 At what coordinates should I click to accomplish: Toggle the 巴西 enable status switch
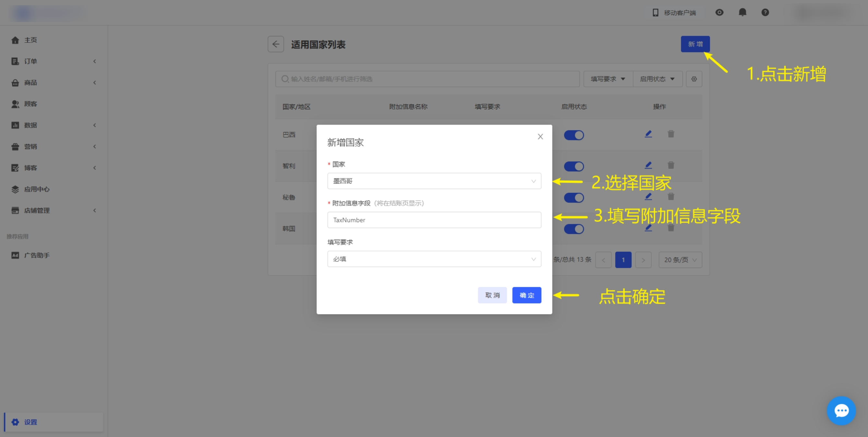[x=574, y=135]
